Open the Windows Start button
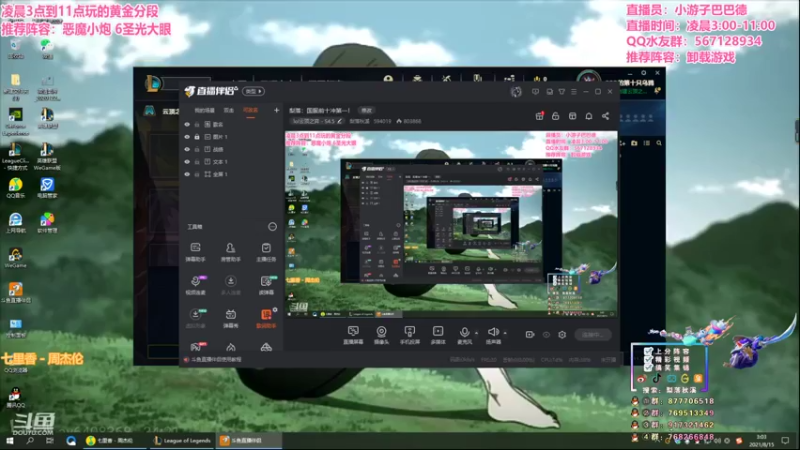This screenshot has width=800, height=450. (x=9, y=440)
